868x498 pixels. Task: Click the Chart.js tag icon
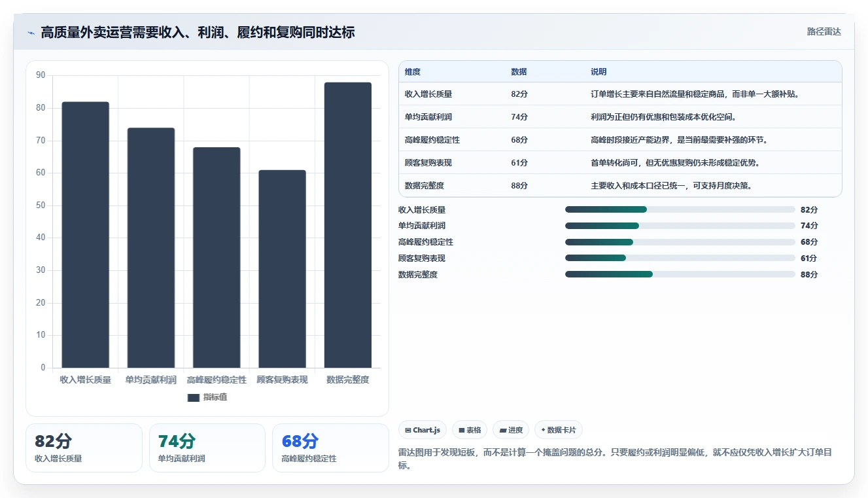pos(408,431)
